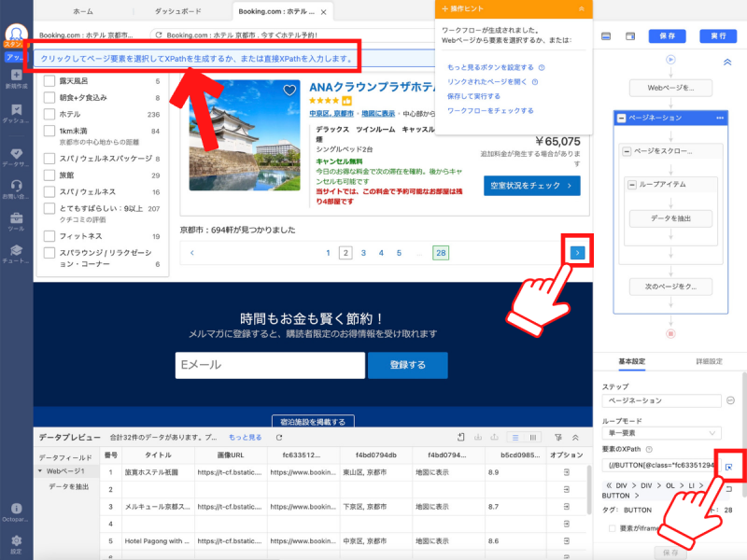
Task: Switch to the ホーム tab
Action: [83, 11]
